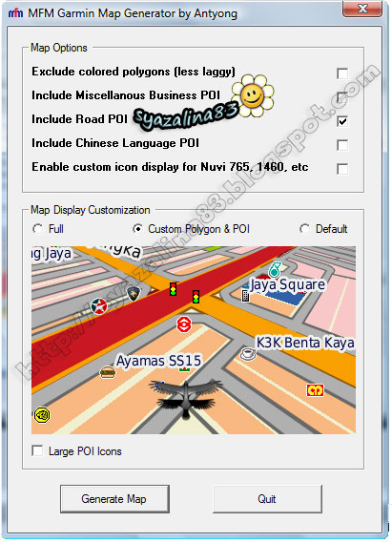Viewport: 392px width, 543px height.
Task: Click the Map Options group heading
Action: [x=59, y=48]
